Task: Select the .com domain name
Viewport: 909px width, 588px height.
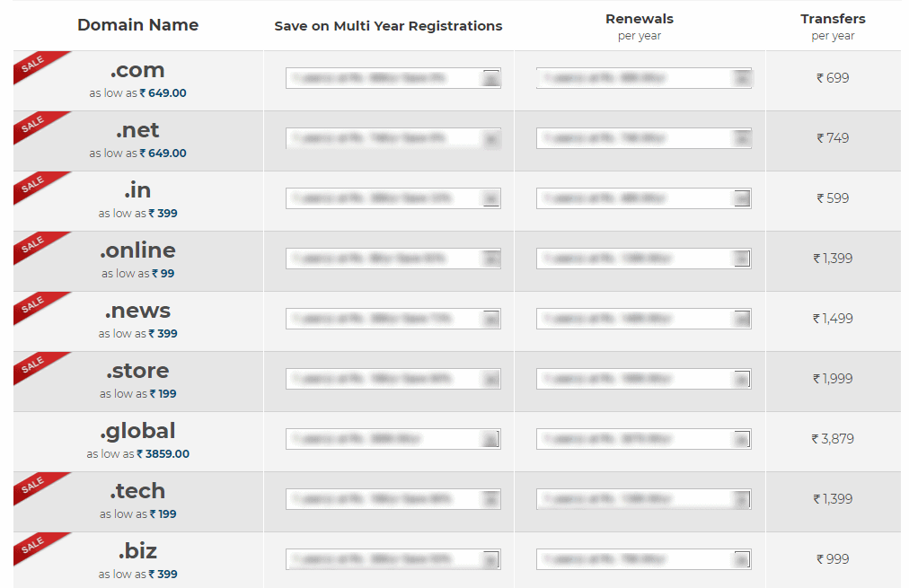Action: pos(137,70)
